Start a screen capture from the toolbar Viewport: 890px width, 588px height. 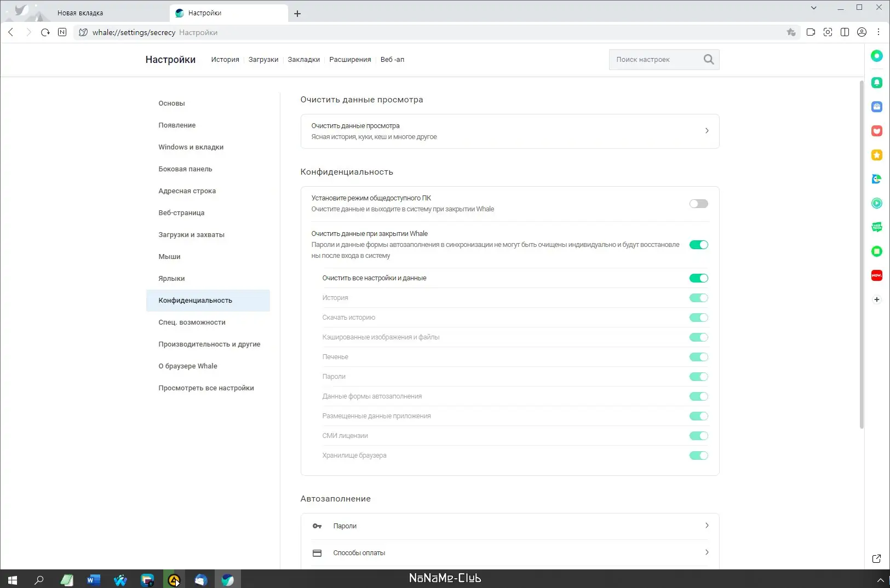point(828,32)
